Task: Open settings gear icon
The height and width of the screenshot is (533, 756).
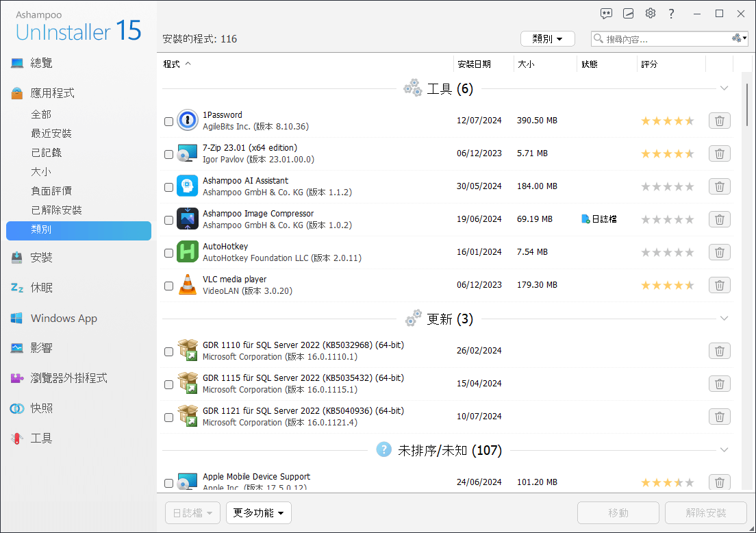Action: tap(651, 13)
